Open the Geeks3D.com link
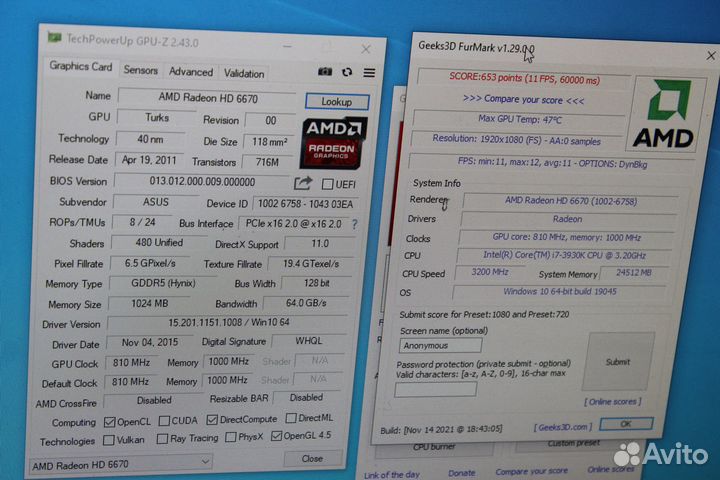The image size is (720, 480). tap(563, 427)
